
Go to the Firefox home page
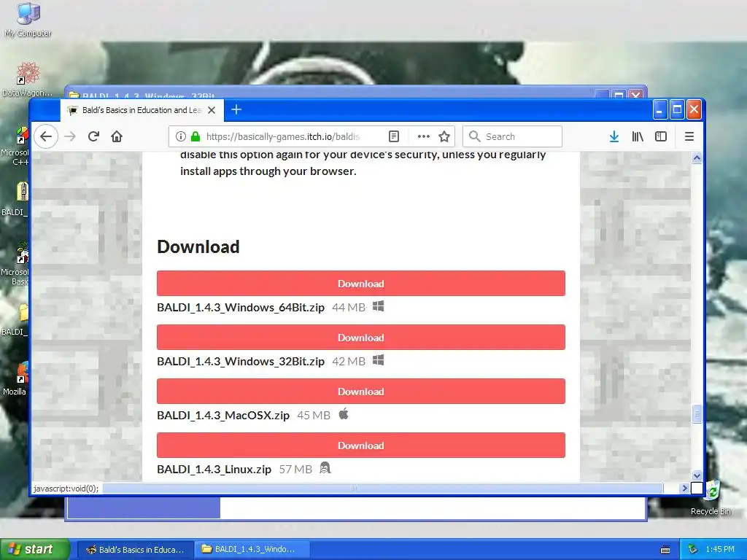[117, 136]
